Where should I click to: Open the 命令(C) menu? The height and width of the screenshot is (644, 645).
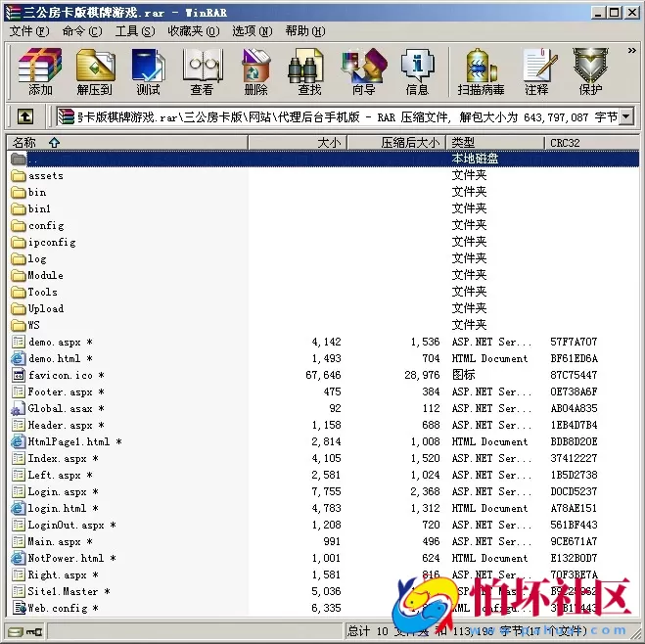(82, 31)
